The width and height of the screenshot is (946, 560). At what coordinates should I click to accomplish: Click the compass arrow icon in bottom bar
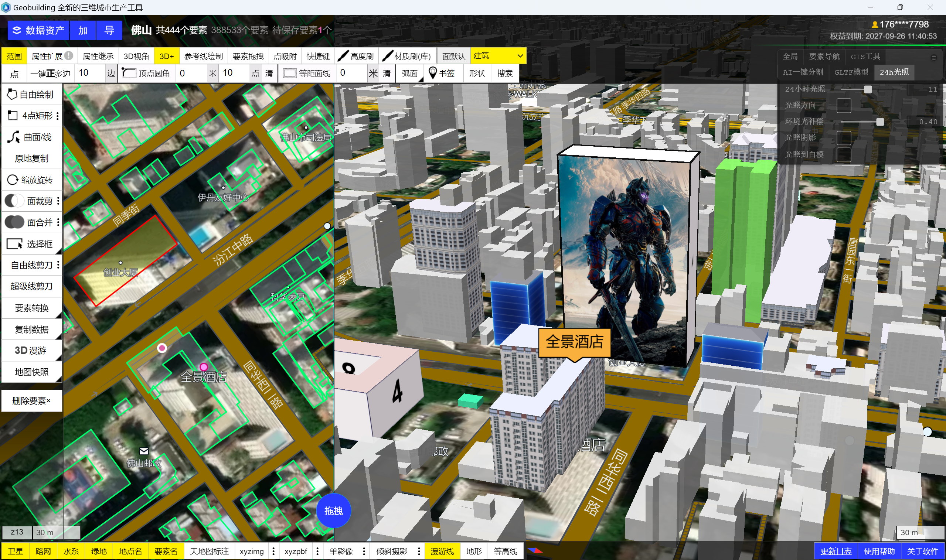[x=535, y=551]
